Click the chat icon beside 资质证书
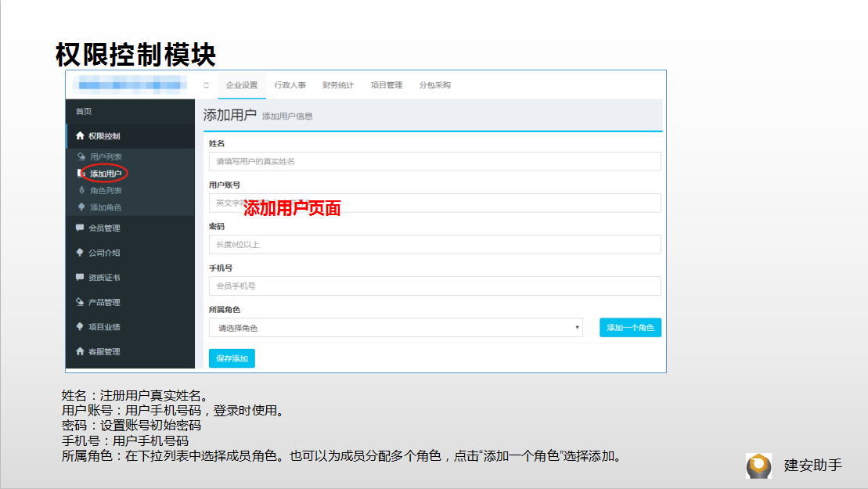Screen dimensions: 868x489 click(x=80, y=277)
